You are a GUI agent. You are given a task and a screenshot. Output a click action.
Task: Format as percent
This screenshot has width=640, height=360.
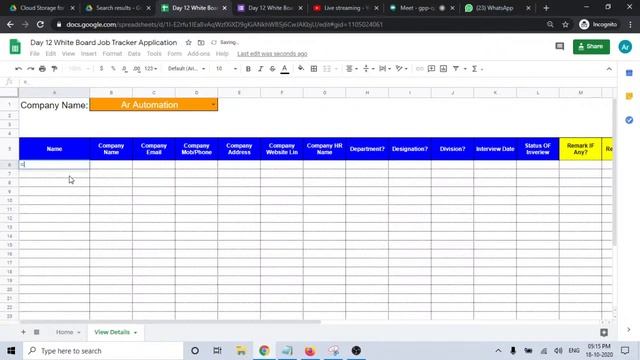click(113, 69)
